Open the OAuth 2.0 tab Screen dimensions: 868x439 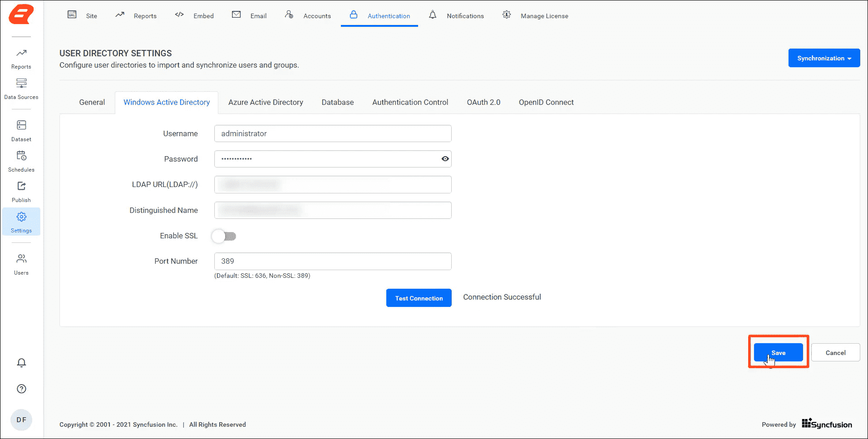click(x=483, y=102)
